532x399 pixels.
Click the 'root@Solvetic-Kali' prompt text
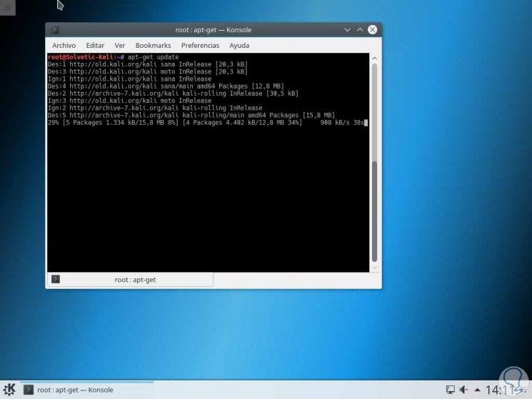pos(81,57)
